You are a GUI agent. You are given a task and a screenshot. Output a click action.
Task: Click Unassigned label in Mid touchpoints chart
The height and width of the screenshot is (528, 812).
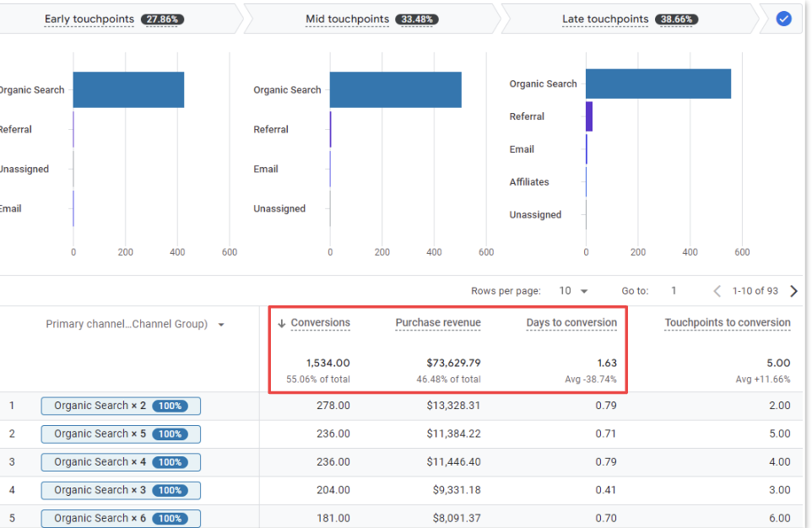[x=279, y=208]
